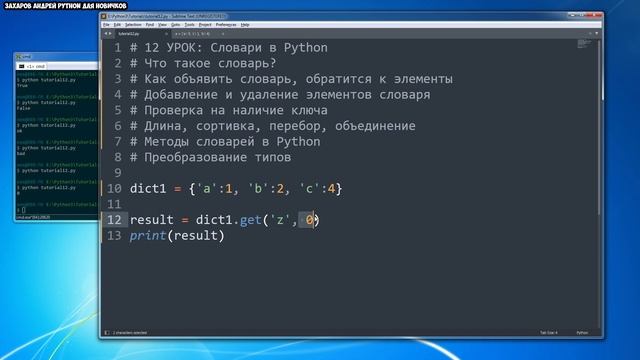Click the Sublime Text title bar icon
The width and height of the screenshot is (640, 360).
click(x=104, y=16)
